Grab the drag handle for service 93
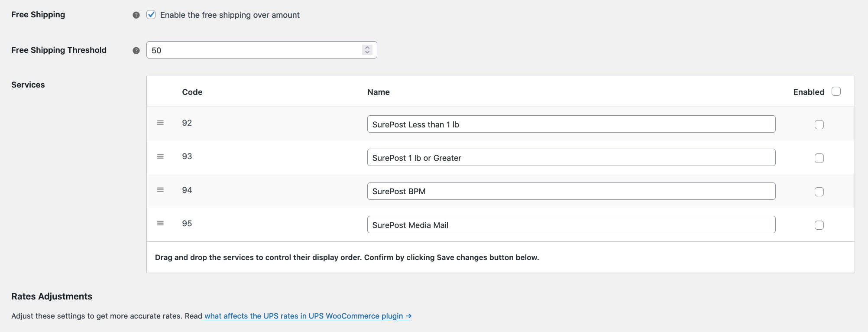The image size is (868, 332). 160,156
